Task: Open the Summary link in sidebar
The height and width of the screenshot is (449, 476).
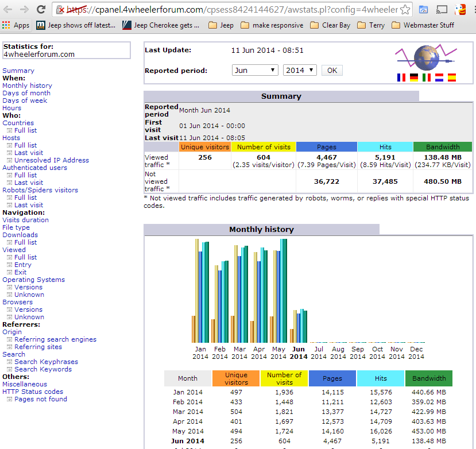Action: [x=18, y=71]
